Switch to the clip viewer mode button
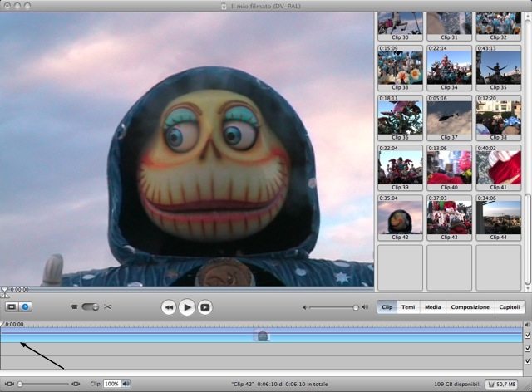 12,307
